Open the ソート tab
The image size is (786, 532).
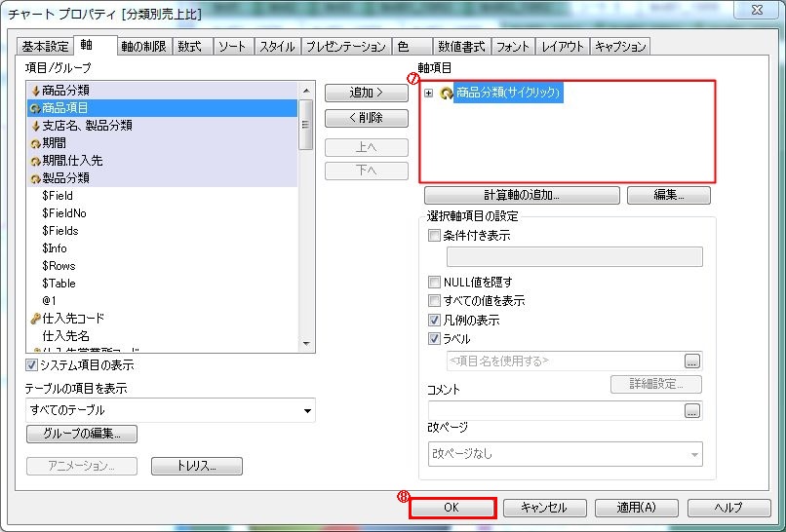point(232,47)
